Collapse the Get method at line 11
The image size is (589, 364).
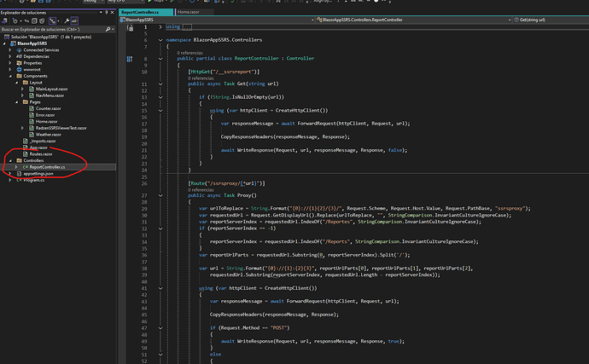click(160, 84)
